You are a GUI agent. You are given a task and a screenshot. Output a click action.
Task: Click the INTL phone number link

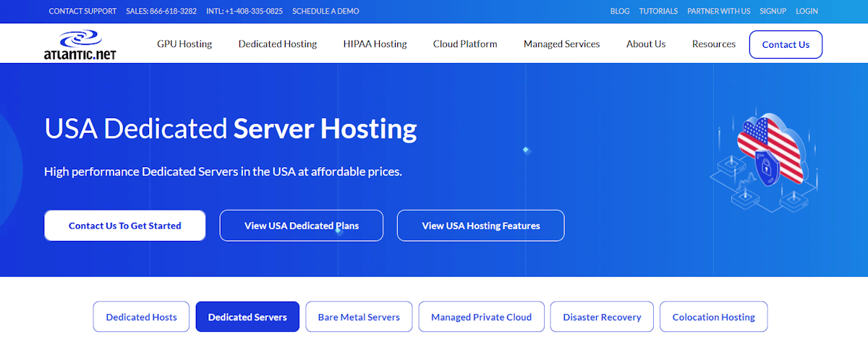point(244,11)
